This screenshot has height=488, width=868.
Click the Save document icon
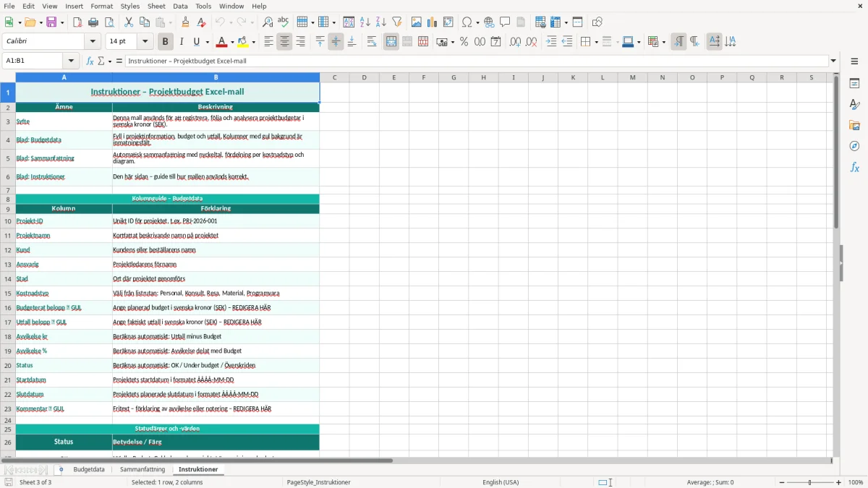coord(51,22)
